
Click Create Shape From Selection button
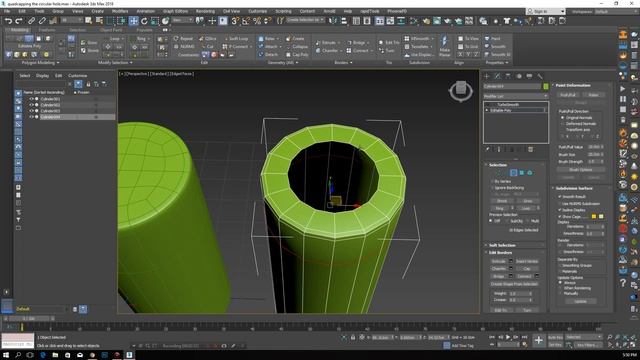pyautogui.click(x=514, y=284)
